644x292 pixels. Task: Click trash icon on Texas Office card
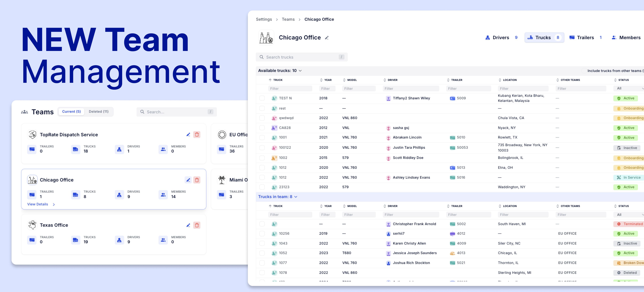[197, 225]
